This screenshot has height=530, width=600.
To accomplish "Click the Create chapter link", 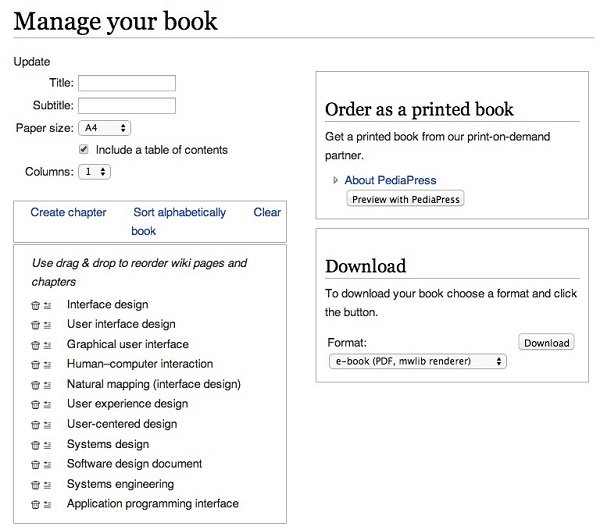I will 68,212.
